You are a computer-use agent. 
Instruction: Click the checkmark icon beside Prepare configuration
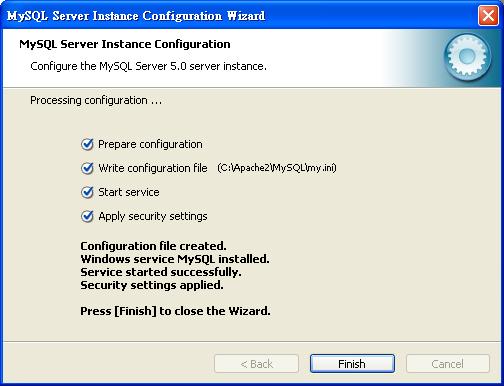[87, 144]
